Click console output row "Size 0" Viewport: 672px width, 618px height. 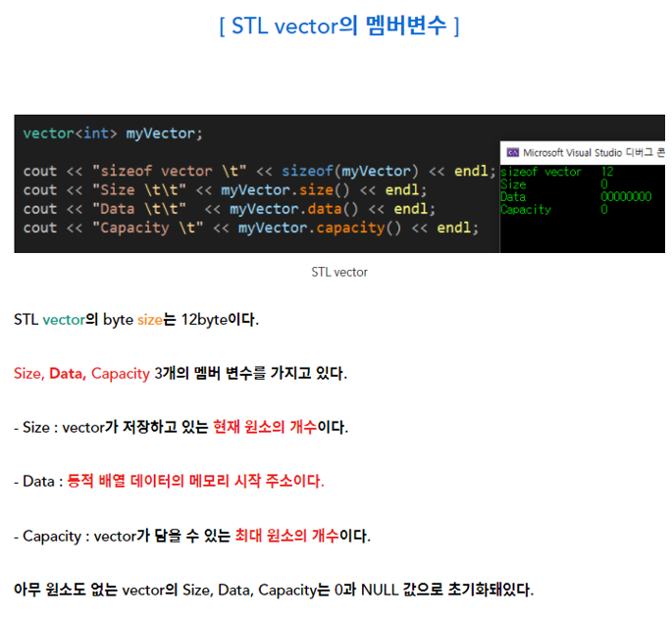[x=554, y=184]
